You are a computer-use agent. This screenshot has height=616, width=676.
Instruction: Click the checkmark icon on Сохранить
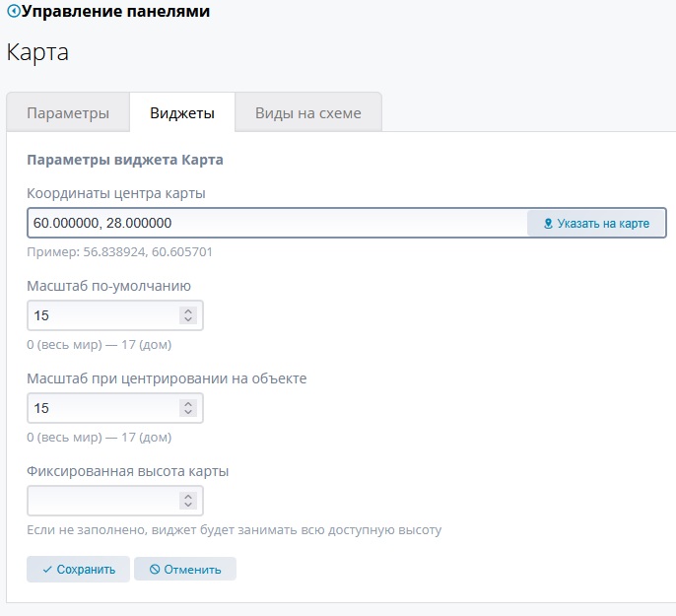click(46, 570)
